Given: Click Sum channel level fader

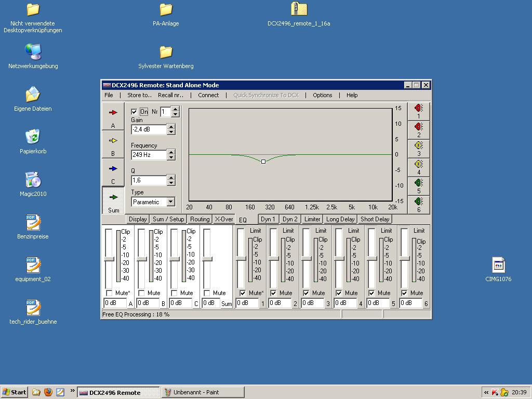Looking at the screenshot, I should click(x=207, y=259).
